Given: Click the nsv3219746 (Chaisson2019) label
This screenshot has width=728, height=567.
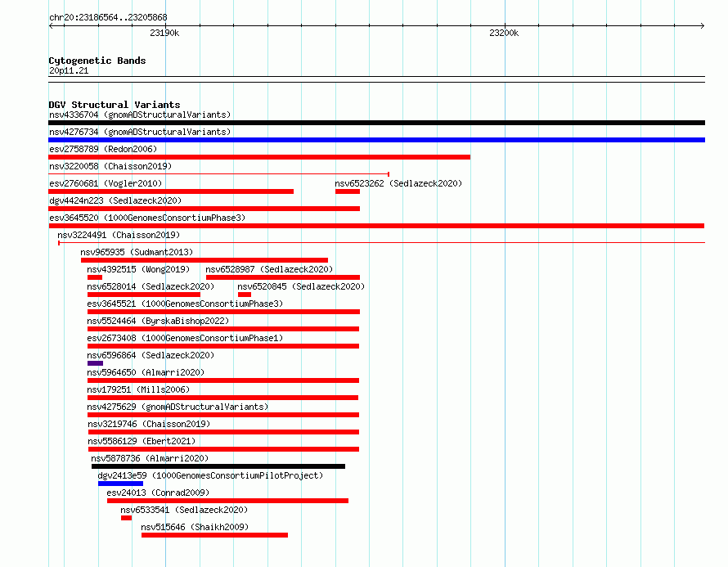Looking at the screenshot, I should 149,424.
